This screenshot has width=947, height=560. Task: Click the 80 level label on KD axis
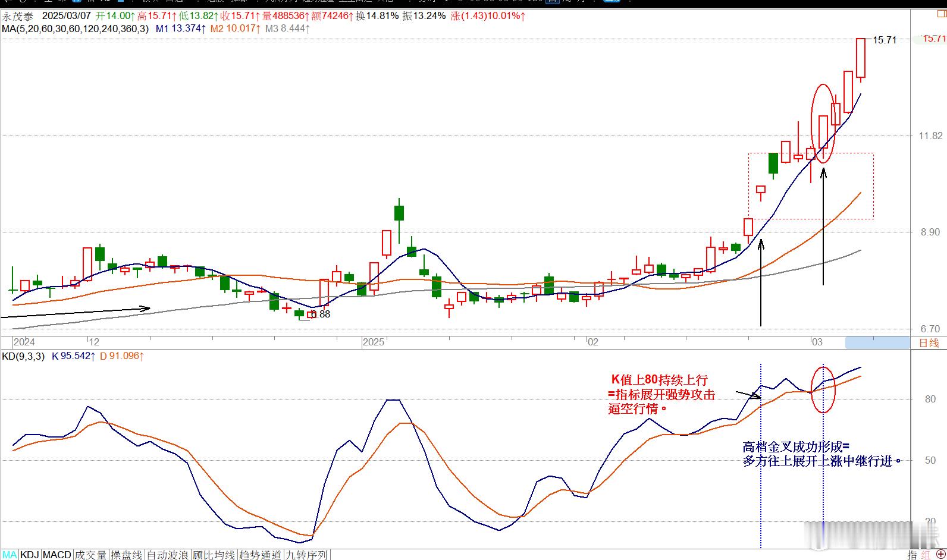coord(930,399)
